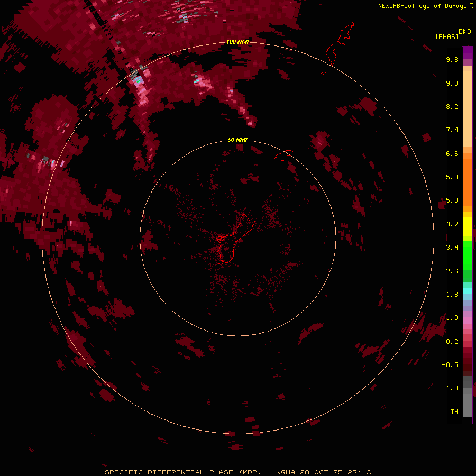The width and height of the screenshot is (476, 476).
Task: Click the 100 NMI range ring label
Action: [x=237, y=42]
